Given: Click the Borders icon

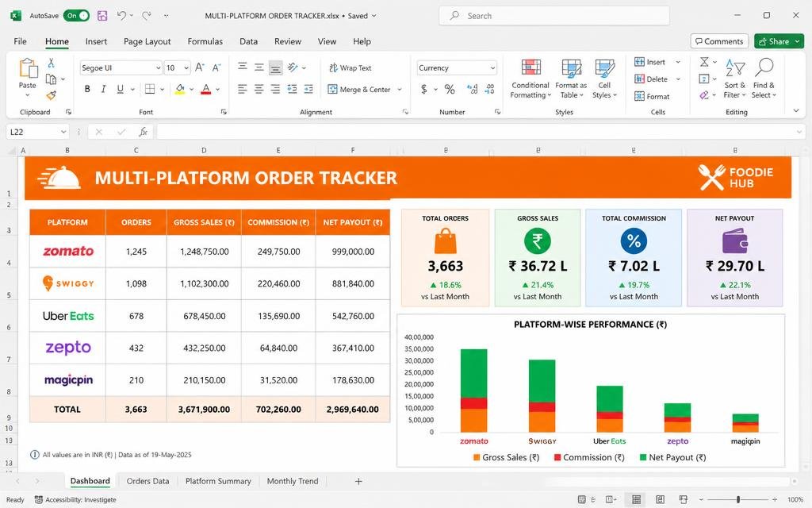Looking at the screenshot, I should [x=150, y=89].
